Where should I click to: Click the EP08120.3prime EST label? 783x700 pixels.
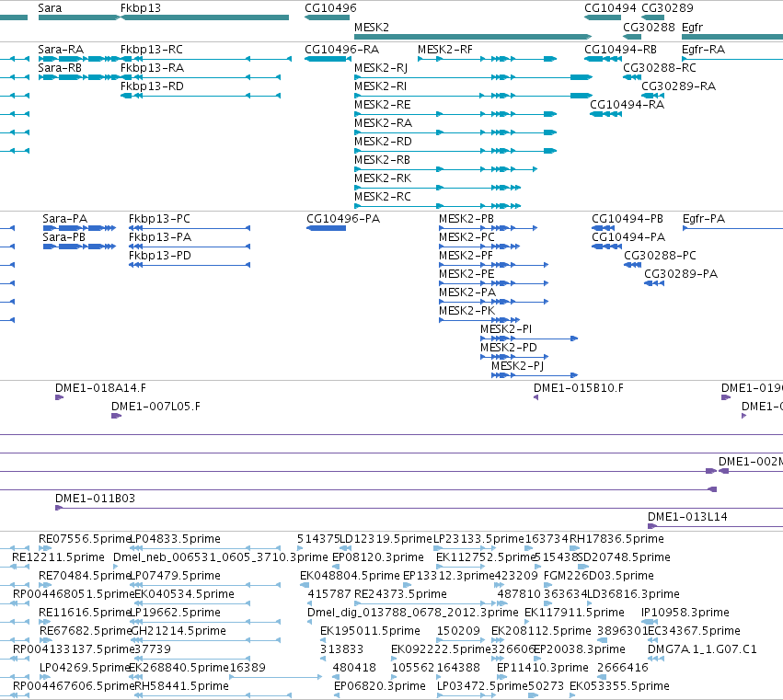(378, 557)
